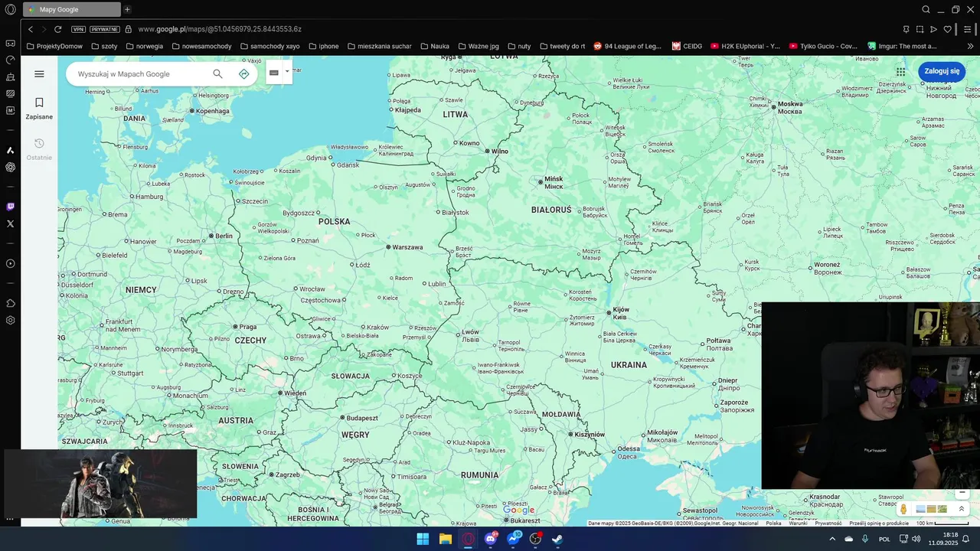Open the Google apps grid
Screen dimensions: 980x551
900,71
